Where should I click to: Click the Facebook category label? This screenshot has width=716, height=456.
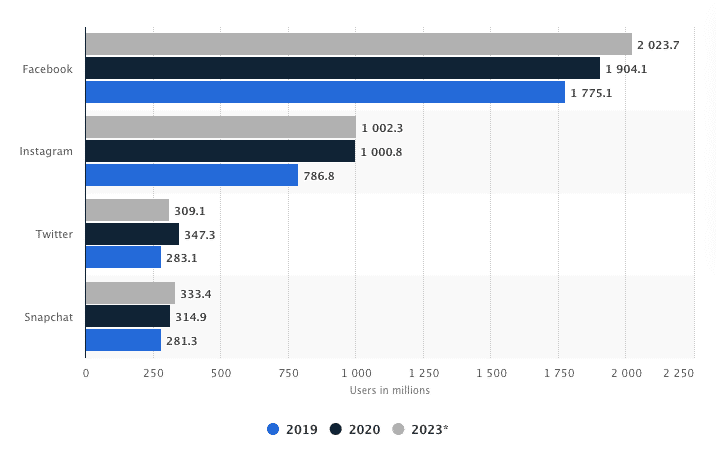pos(47,69)
